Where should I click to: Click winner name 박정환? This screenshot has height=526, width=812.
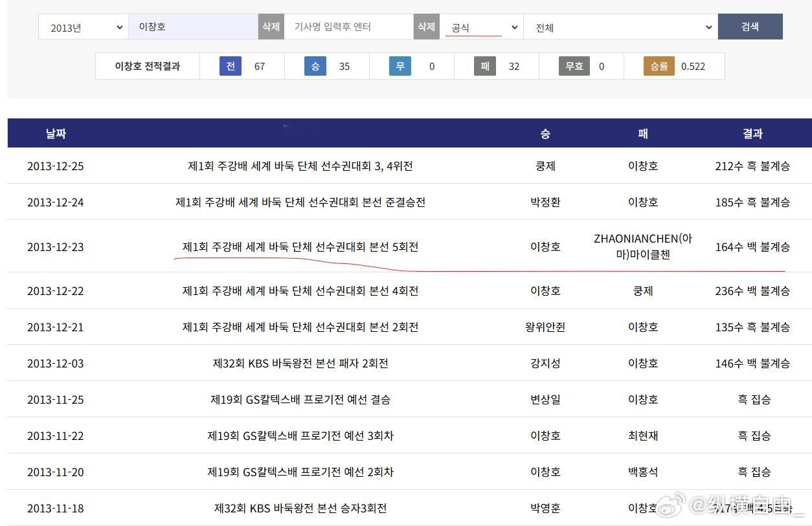545,203
